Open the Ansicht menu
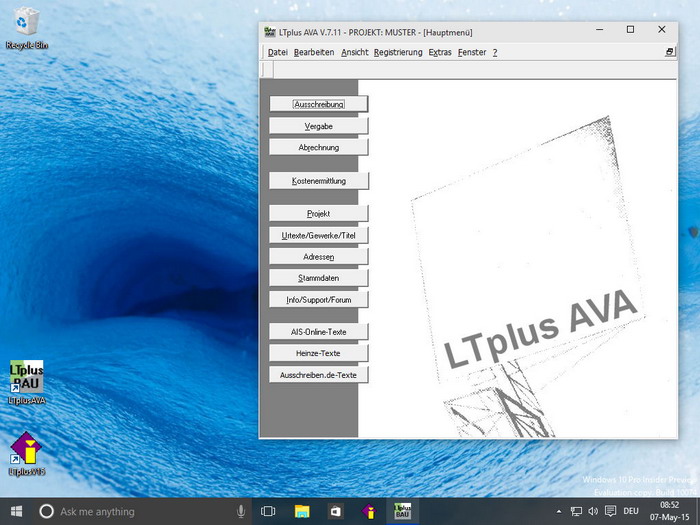Screen dimensions: 700x525 [x=355, y=53]
